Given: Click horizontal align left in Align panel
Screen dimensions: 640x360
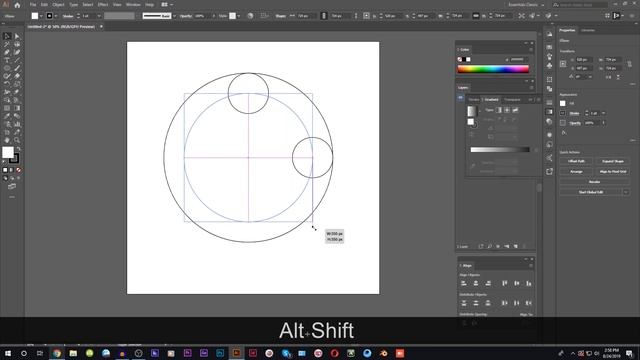Looking at the screenshot, I should coord(464,283).
